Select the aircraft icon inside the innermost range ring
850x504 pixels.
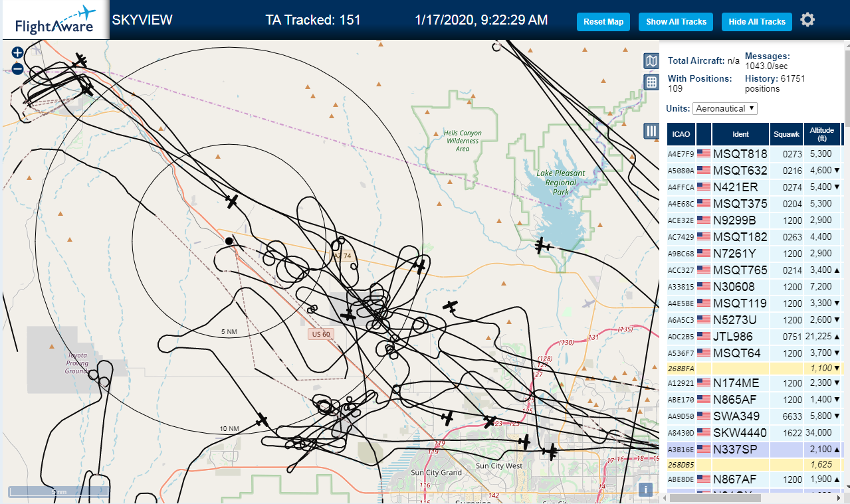click(231, 201)
